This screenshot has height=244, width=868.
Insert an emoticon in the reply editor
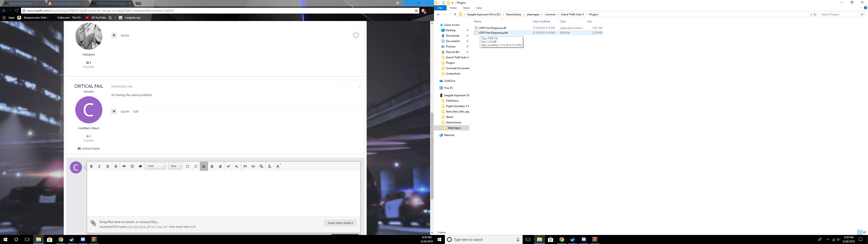pos(132,166)
